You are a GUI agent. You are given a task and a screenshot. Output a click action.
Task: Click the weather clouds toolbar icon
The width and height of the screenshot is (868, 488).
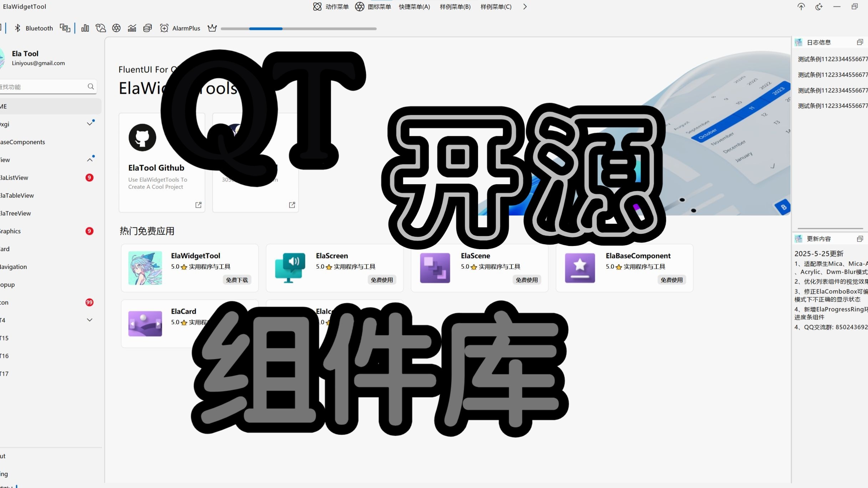(101, 28)
